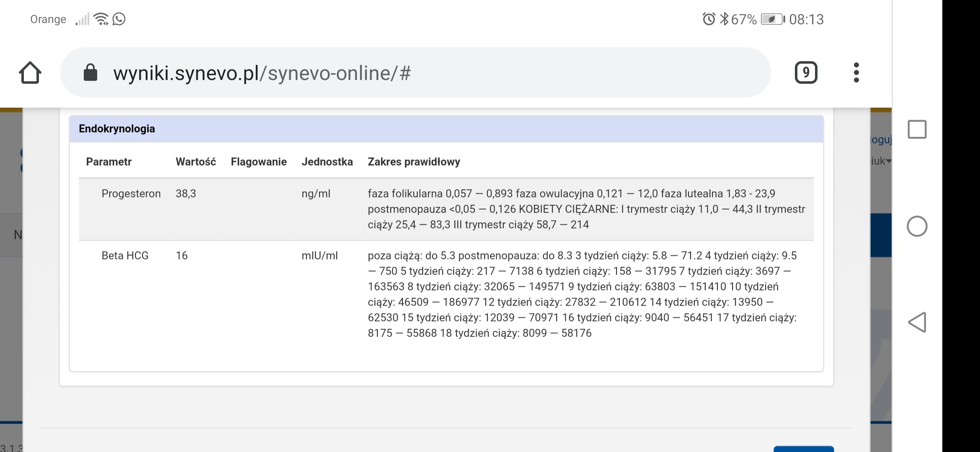Tap the browser home icon
The width and height of the screenshot is (980, 452).
pos(30,73)
